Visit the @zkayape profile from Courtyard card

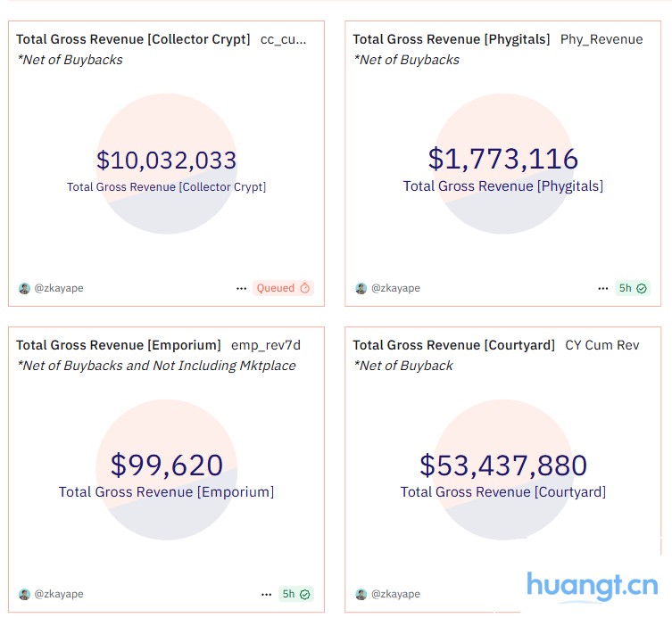pos(395,595)
